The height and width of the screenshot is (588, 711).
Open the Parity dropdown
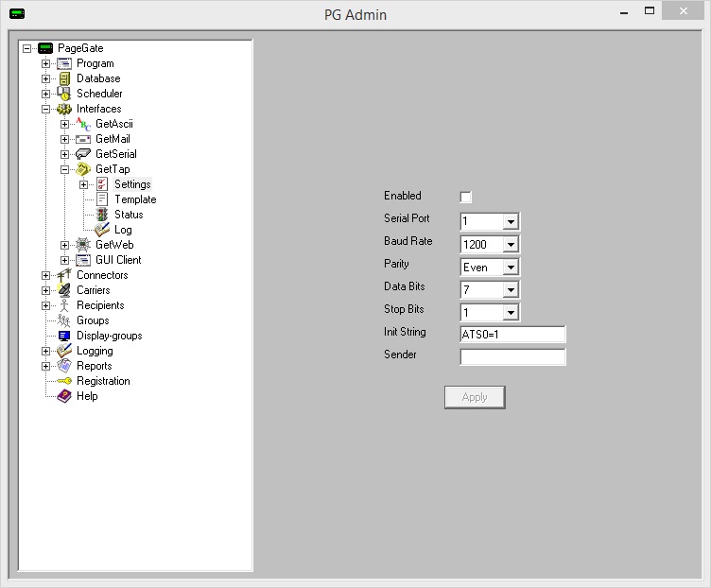tap(511, 267)
